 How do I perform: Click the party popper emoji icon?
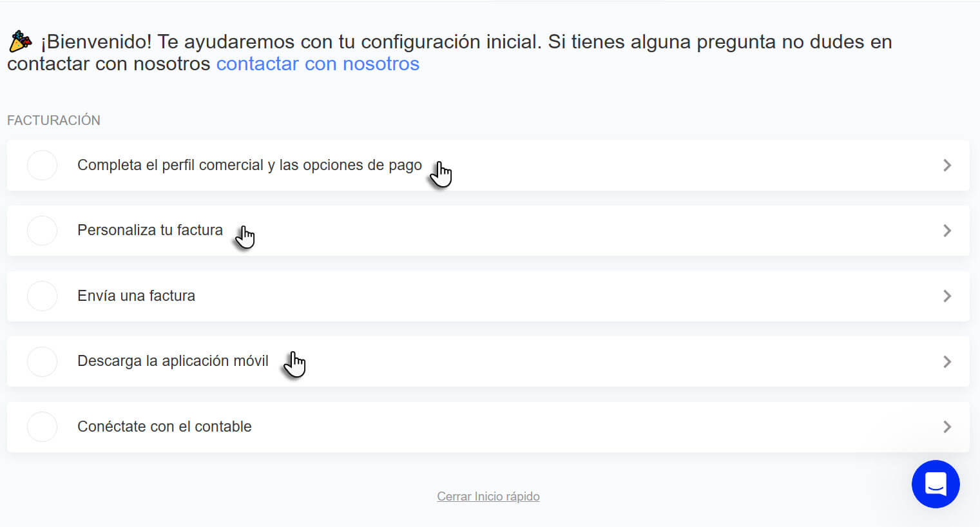pyautogui.click(x=21, y=41)
